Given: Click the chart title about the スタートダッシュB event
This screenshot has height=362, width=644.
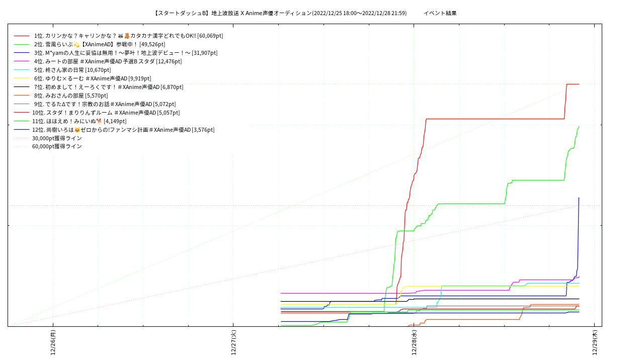Looking at the screenshot, I should pos(281,13).
